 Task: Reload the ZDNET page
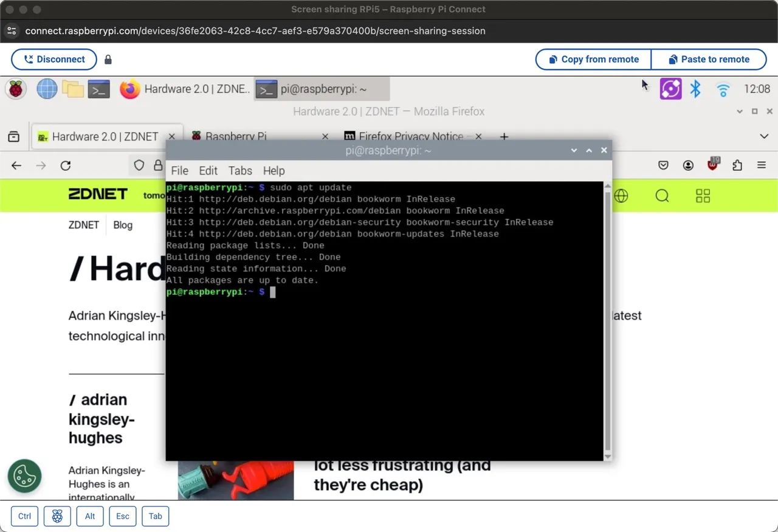(66, 165)
